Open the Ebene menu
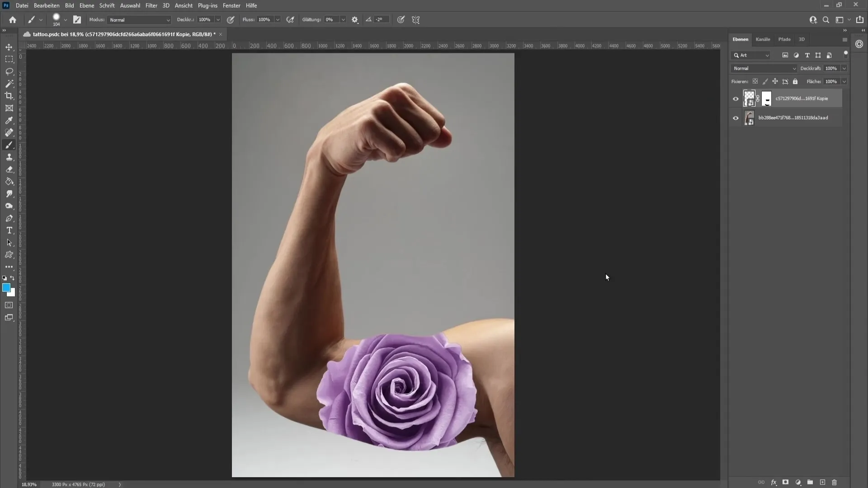 click(86, 5)
